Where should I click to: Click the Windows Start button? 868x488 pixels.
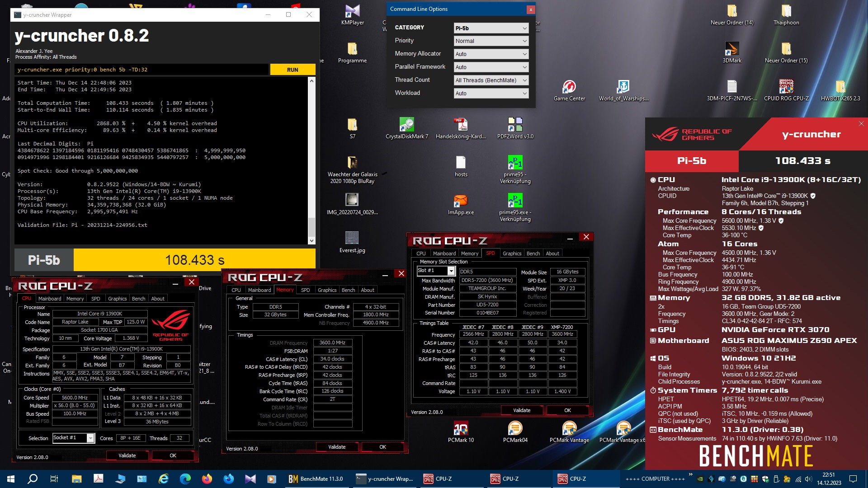coord(11,479)
